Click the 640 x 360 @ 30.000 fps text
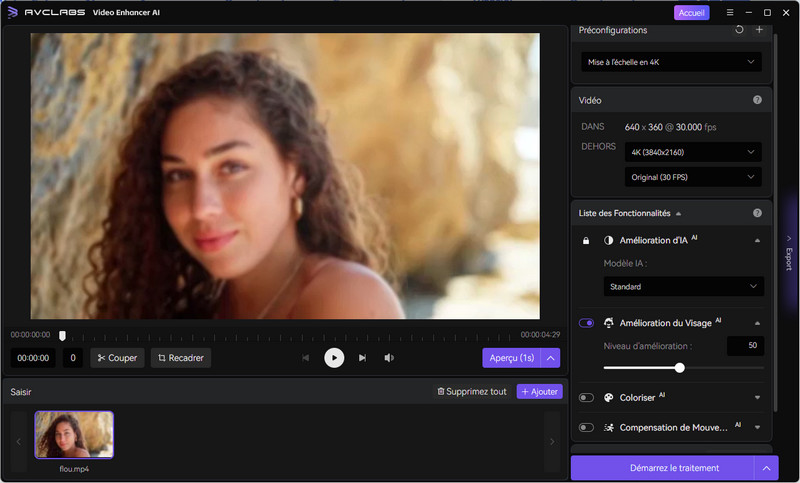 (x=670, y=127)
